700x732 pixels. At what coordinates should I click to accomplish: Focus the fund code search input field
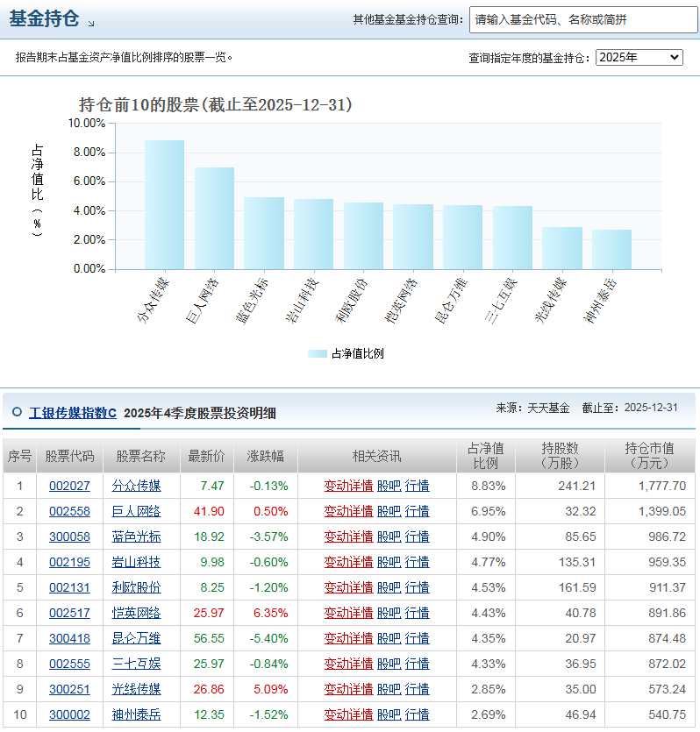pos(583,19)
